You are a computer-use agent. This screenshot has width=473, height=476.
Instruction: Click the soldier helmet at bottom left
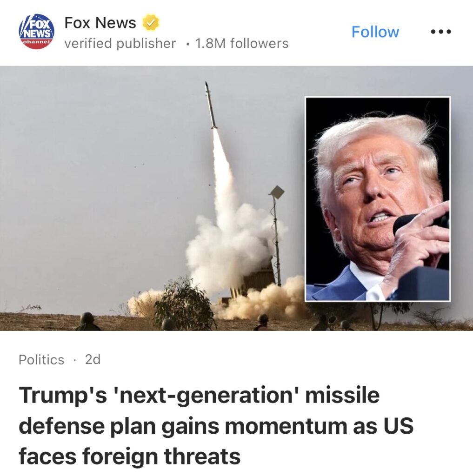[87, 318]
